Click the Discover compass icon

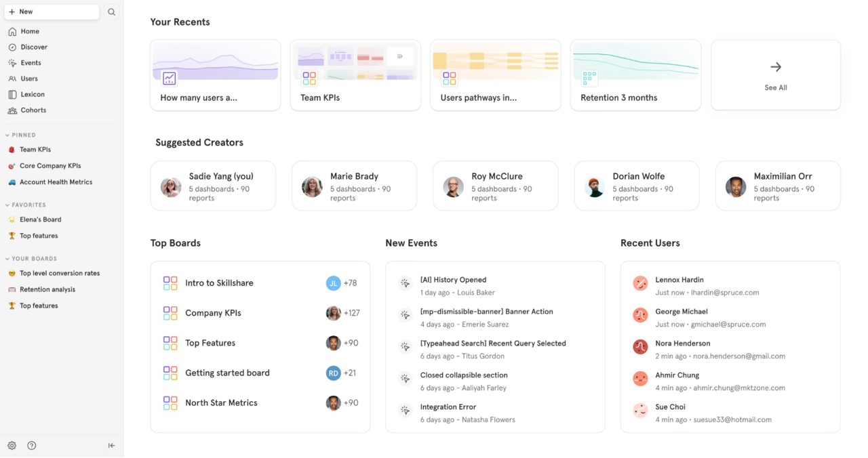coord(12,47)
